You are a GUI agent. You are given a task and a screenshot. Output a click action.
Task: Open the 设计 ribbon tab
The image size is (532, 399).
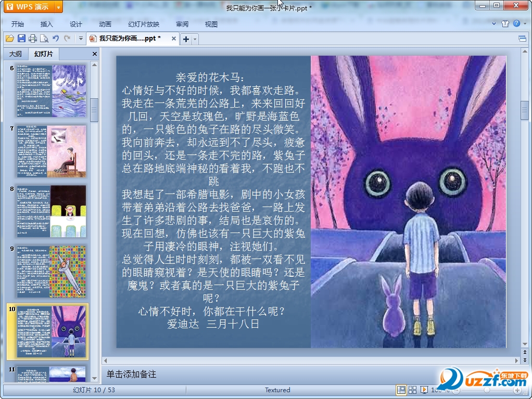coord(75,24)
